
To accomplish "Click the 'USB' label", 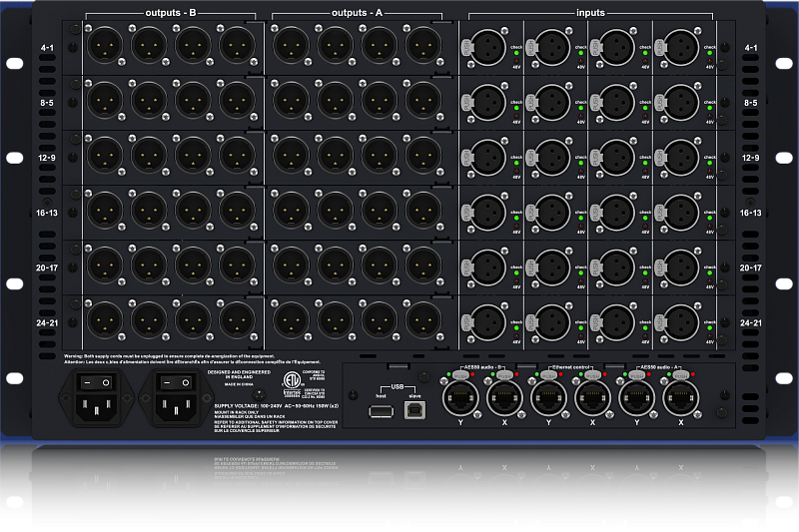I will tap(398, 387).
